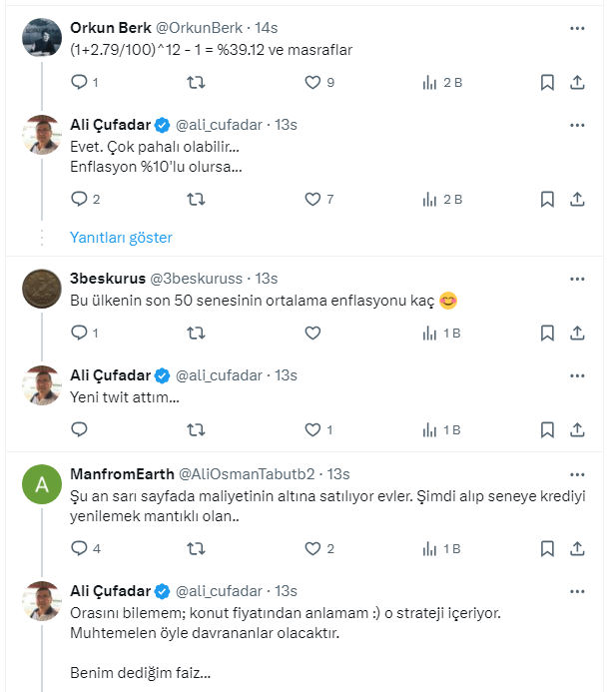Like Orkun Berk's tweet with 9 likes
The width and height of the screenshot is (616, 692).
pyautogui.click(x=312, y=83)
